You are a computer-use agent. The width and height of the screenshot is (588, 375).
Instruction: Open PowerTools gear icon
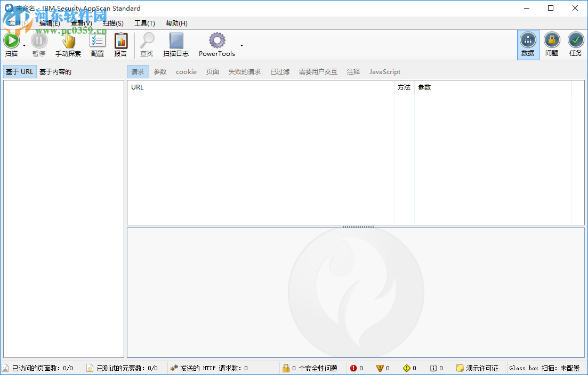(x=216, y=40)
